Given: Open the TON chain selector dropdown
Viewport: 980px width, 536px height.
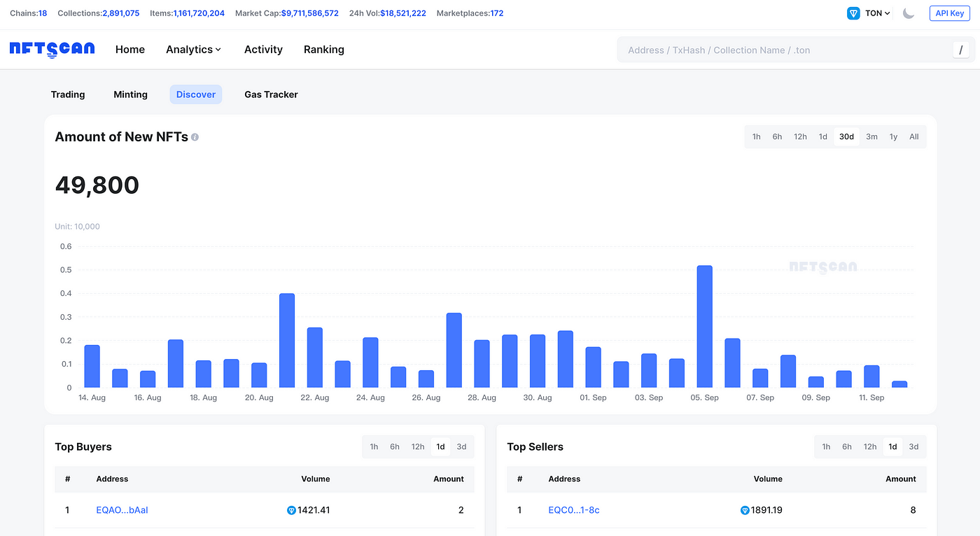Looking at the screenshot, I should [877, 13].
